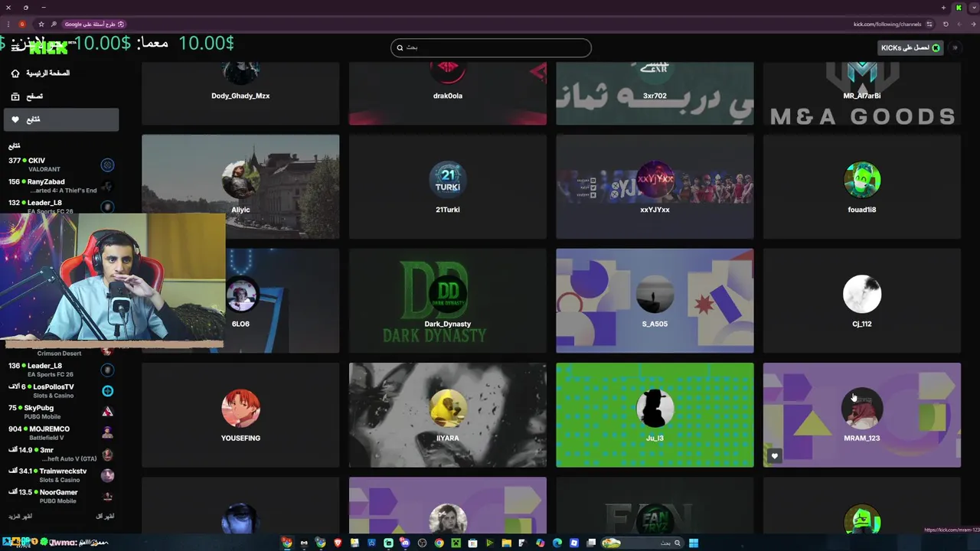Open CKIV live channel in sidebar
980x551 pixels.
[61, 165]
